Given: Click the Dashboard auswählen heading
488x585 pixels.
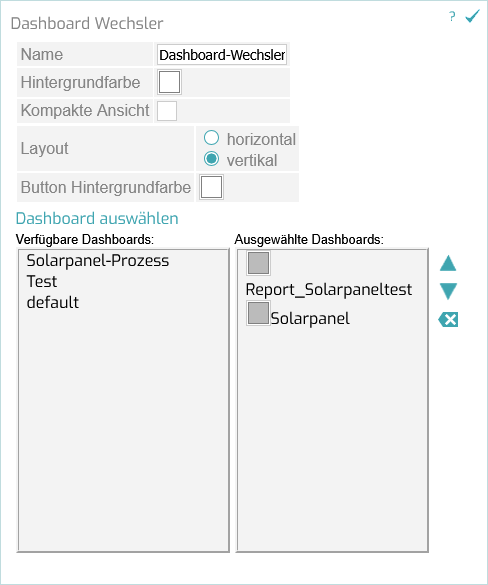Looking at the screenshot, I should 97,219.
